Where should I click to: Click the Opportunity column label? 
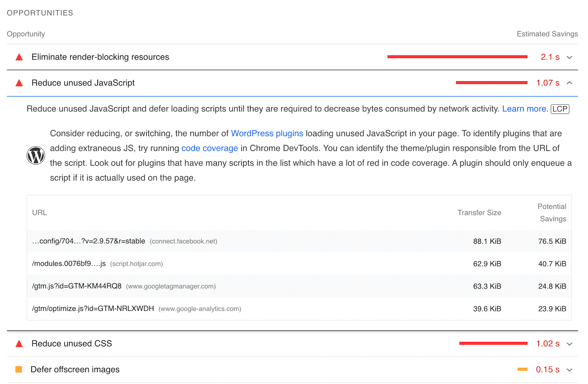click(x=26, y=34)
